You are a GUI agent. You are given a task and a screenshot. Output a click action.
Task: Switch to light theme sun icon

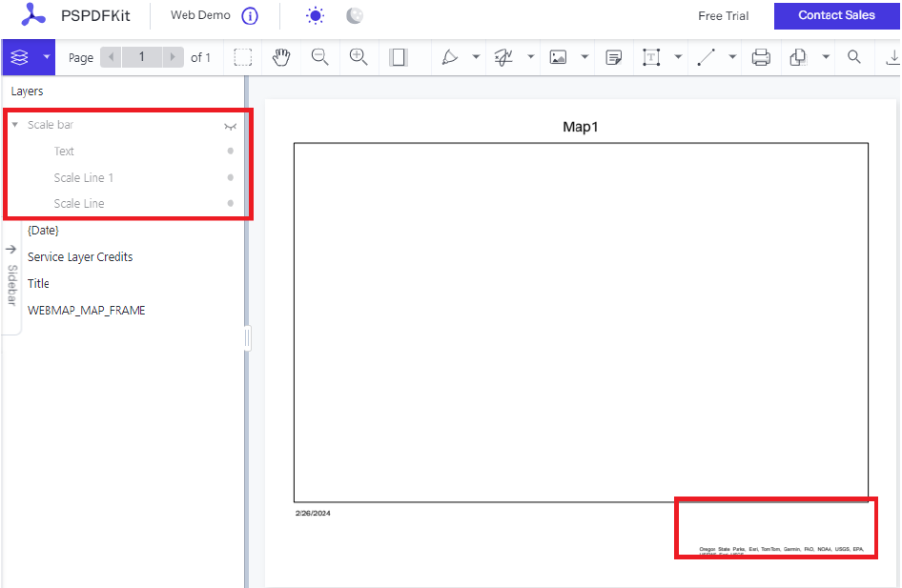coord(316,15)
